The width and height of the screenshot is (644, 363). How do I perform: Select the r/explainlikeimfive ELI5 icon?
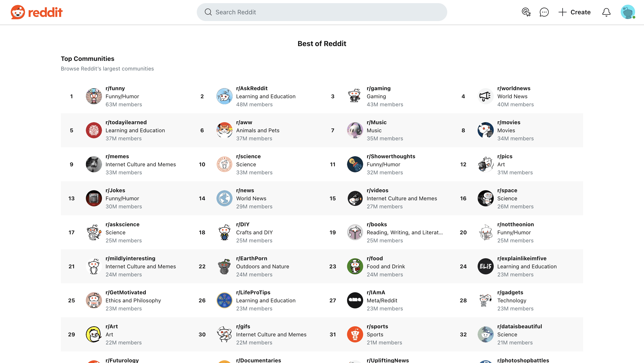coord(485,267)
